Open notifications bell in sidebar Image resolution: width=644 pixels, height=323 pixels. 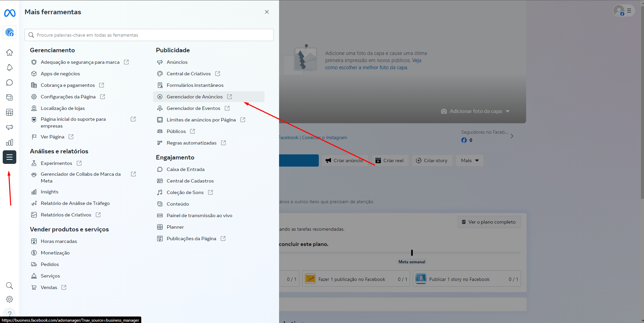(10, 68)
